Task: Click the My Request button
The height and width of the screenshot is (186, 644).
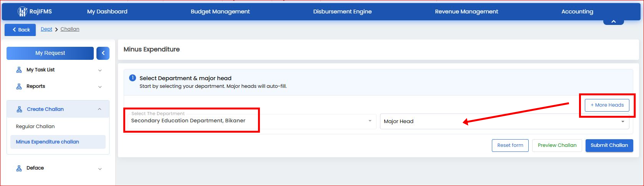Action: click(x=50, y=53)
